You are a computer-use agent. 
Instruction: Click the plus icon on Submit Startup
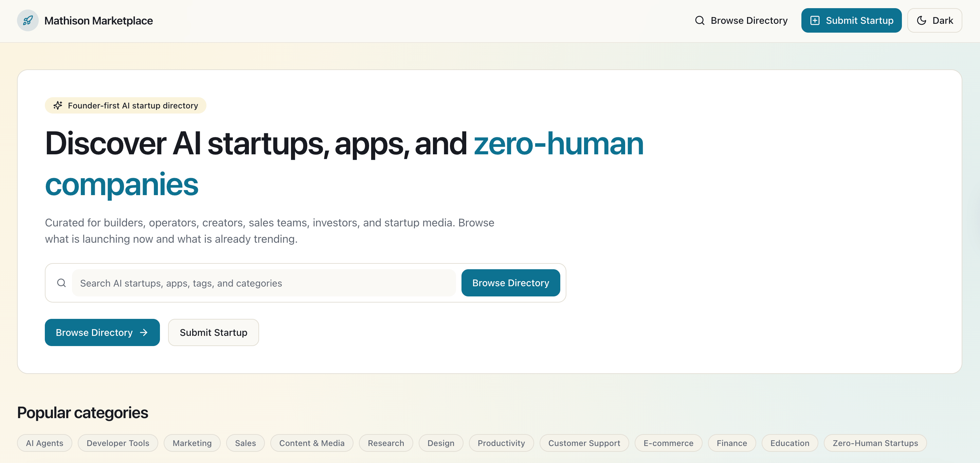point(815,20)
